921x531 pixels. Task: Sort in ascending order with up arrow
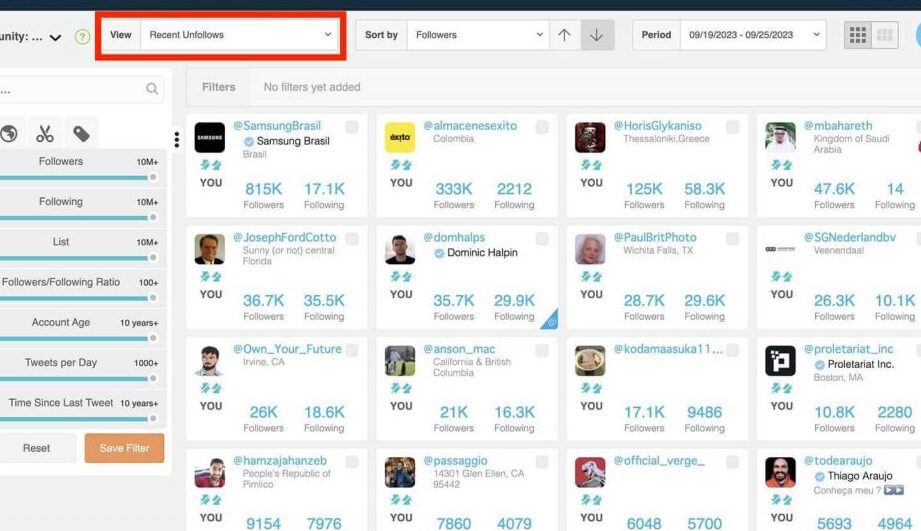click(x=564, y=35)
